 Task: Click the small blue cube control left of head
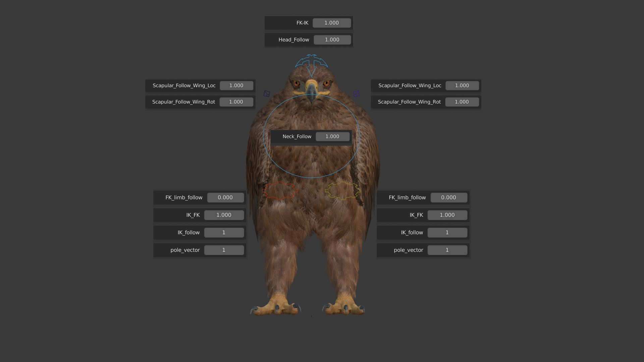pyautogui.click(x=267, y=94)
